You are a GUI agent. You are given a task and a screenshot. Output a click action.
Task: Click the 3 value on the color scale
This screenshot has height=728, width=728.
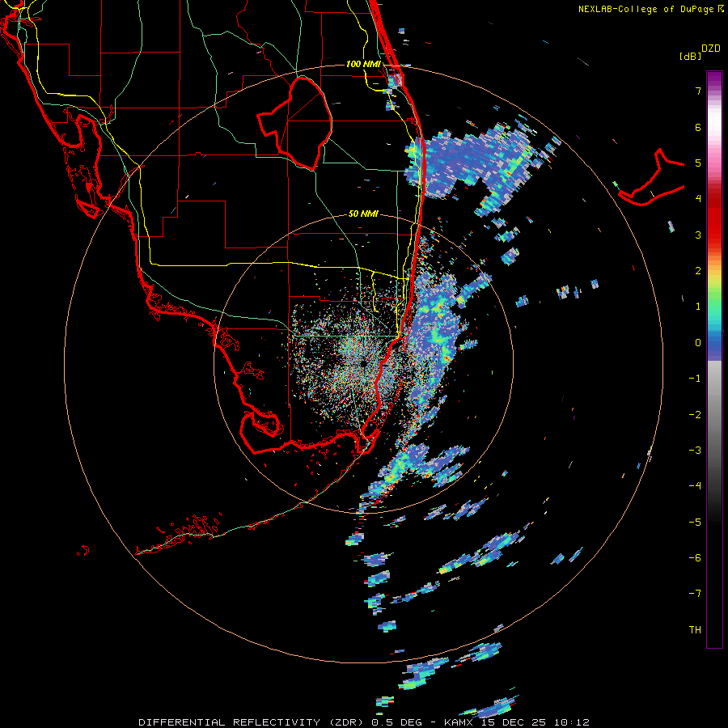(x=698, y=235)
